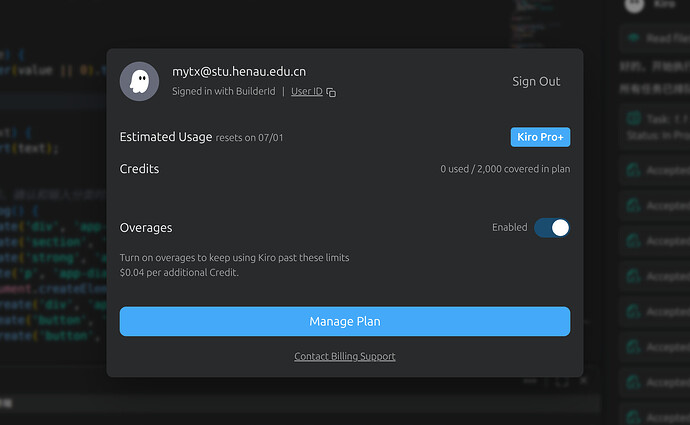The image size is (690, 425).
Task: Click the 'Signed in with BuilderId' text
Action: point(224,91)
